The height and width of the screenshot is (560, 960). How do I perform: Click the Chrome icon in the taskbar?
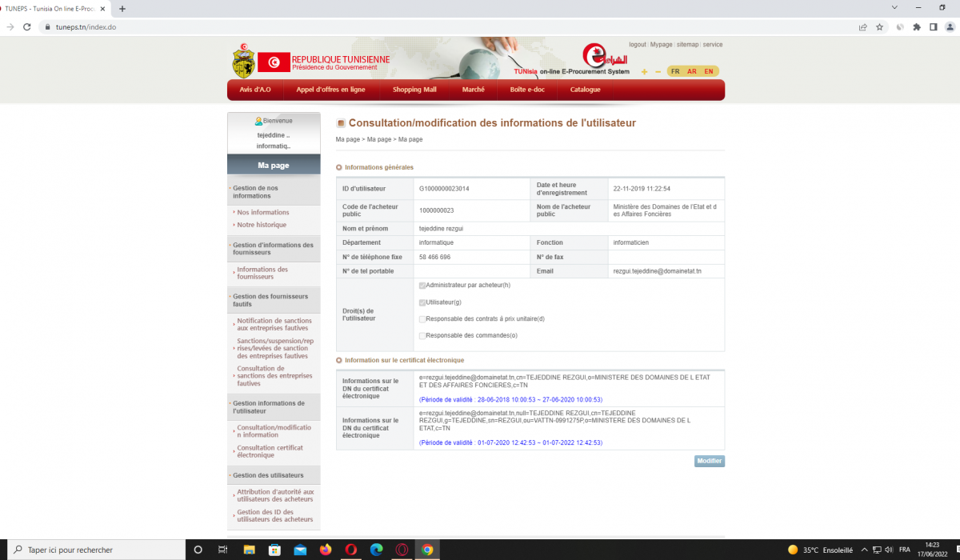pos(427,550)
